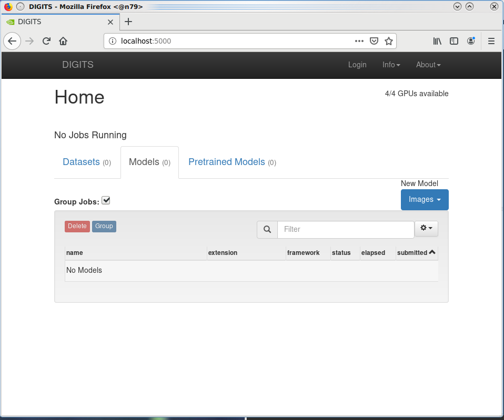Switch to the Datasets tab

click(87, 162)
